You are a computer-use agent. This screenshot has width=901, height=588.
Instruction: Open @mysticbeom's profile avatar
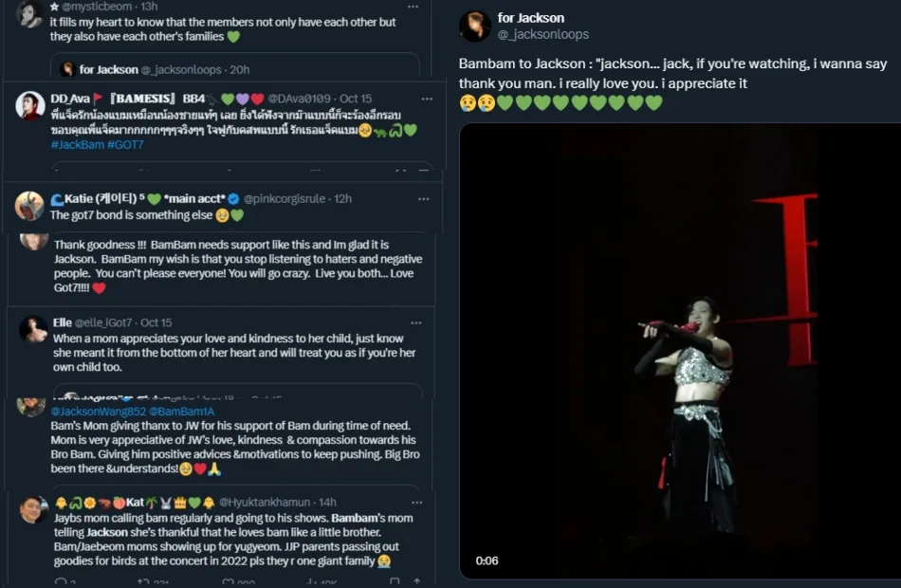pyautogui.click(x=30, y=13)
